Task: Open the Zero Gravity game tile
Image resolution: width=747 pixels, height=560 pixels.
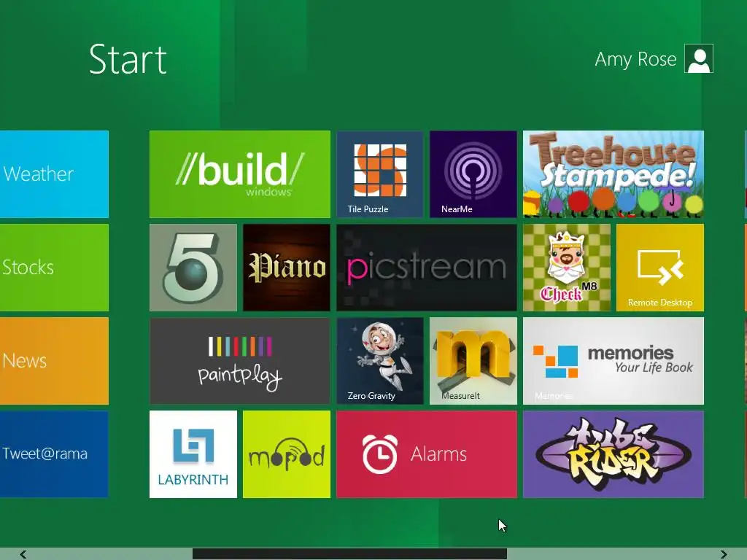Action: (x=379, y=361)
